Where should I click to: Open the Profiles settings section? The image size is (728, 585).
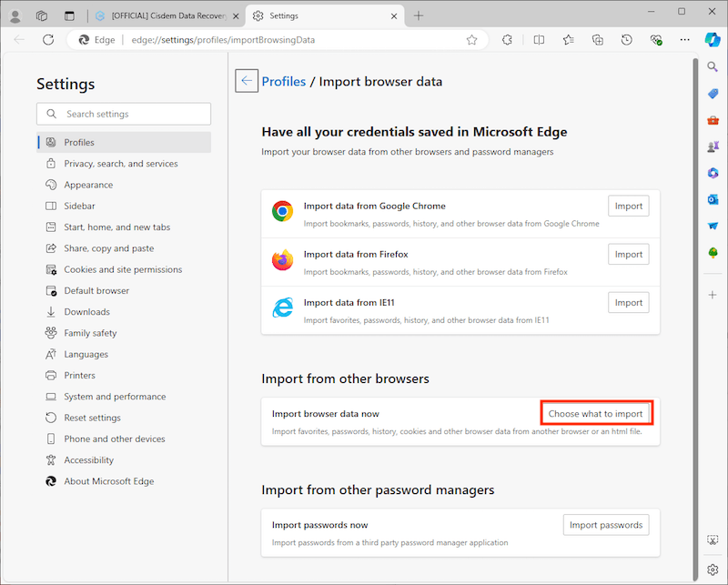click(x=124, y=143)
